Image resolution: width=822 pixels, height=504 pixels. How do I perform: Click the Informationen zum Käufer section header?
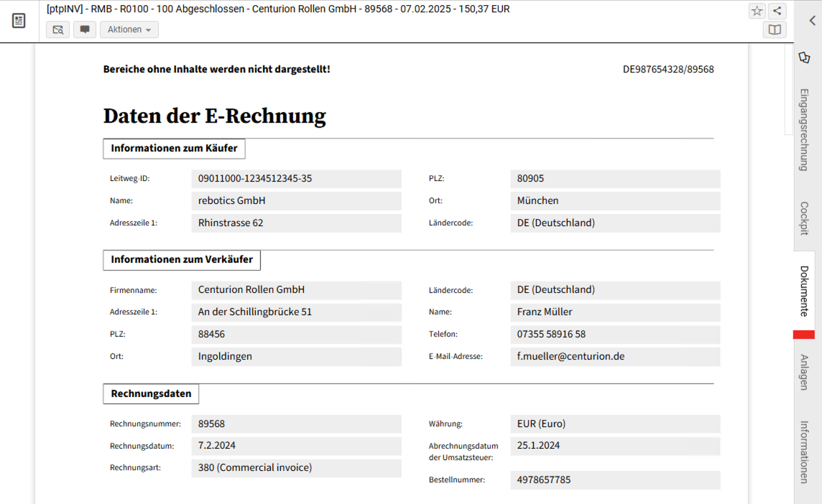[x=174, y=149]
